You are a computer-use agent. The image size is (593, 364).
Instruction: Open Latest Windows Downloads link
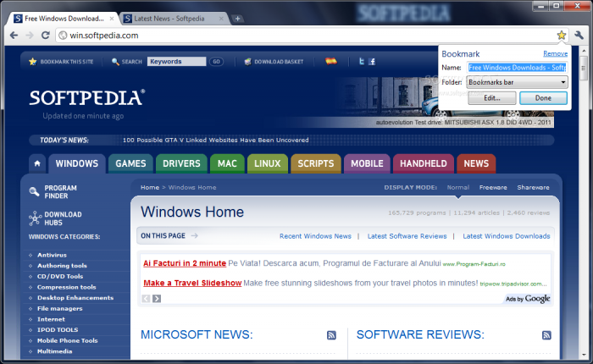[507, 236]
